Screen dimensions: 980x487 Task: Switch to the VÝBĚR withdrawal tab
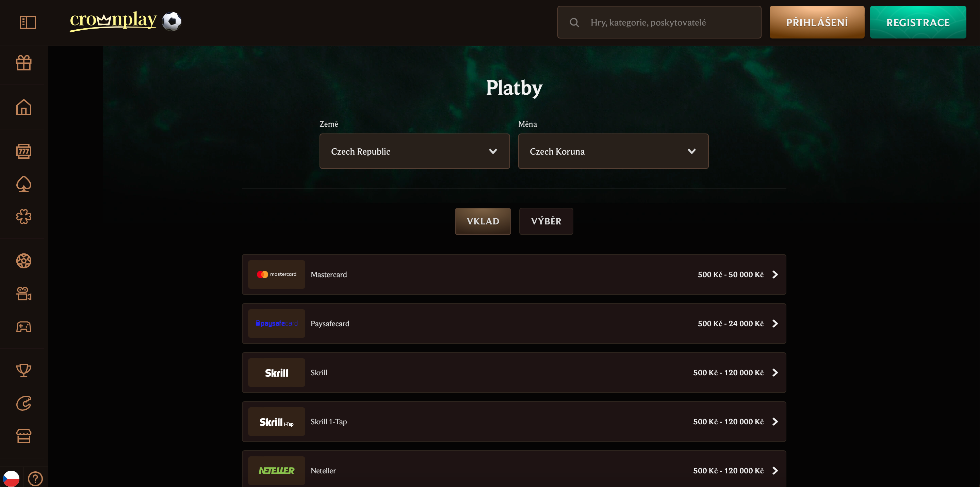coord(546,221)
